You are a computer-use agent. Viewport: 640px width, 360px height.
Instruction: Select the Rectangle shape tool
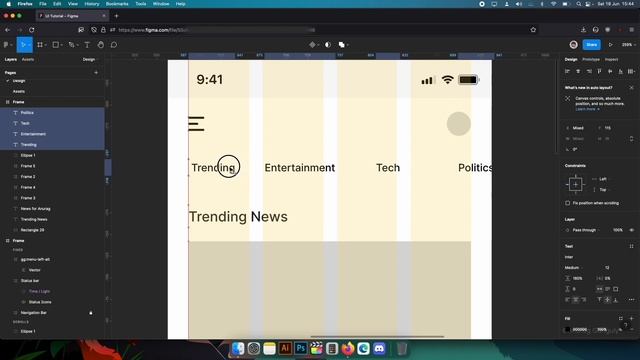[x=56, y=45]
